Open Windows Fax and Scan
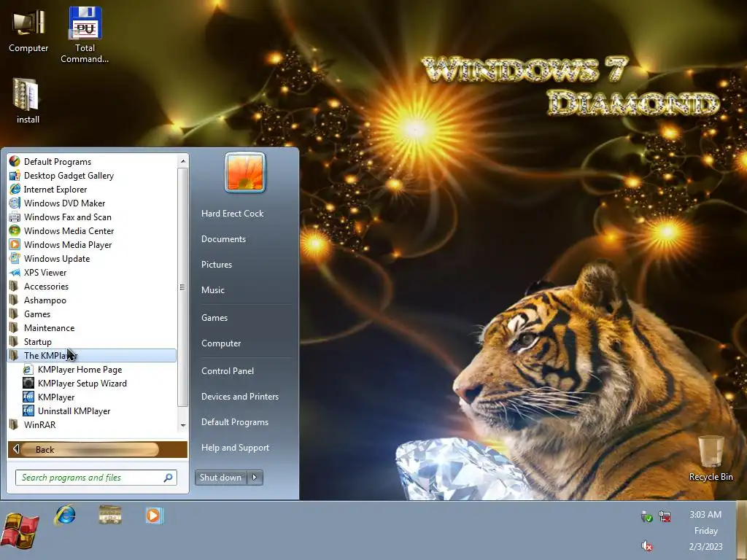 (92, 217)
